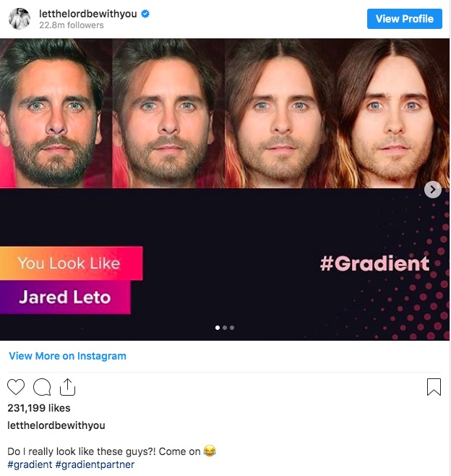
Task: Click the View Profile button
Action: coord(404,19)
